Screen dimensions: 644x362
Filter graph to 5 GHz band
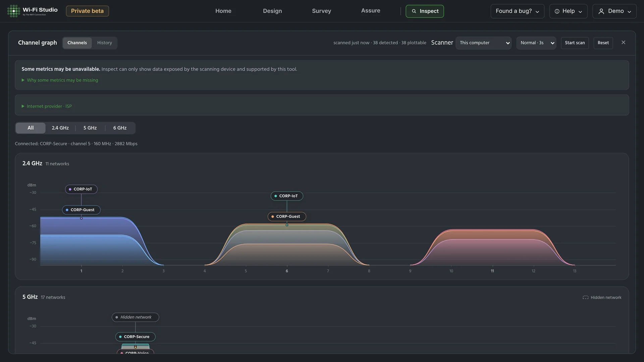coord(90,128)
